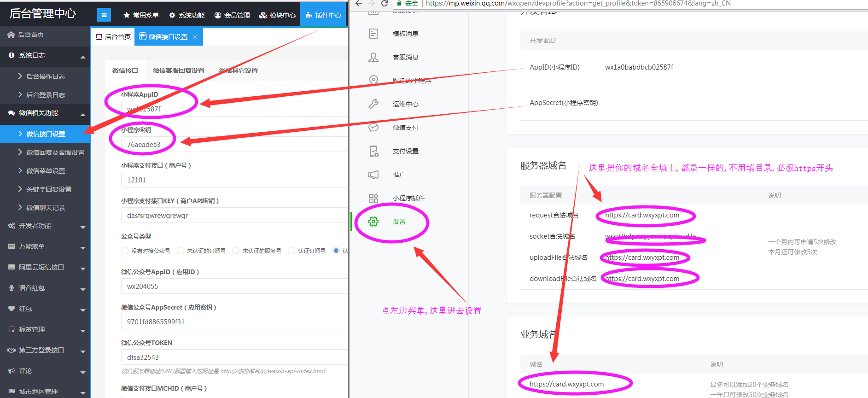Image resolution: width=868 pixels, height=398 pixels.
Task: Select 认证订阅号 radio button
Action: [x=291, y=251]
